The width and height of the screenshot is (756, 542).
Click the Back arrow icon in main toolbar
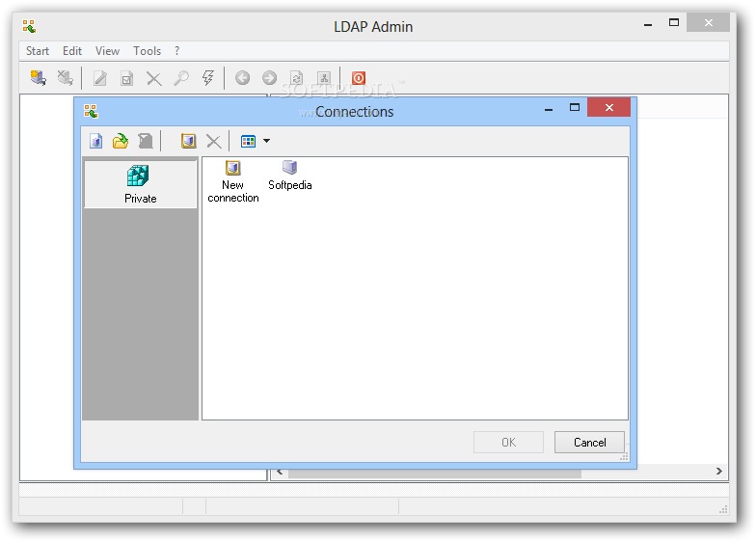(243, 78)
